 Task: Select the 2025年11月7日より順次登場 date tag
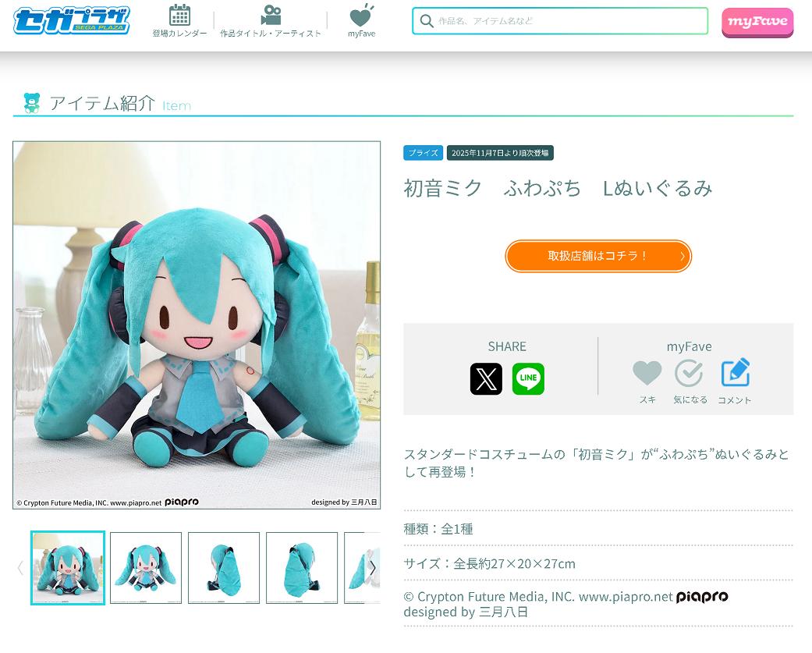500,153
